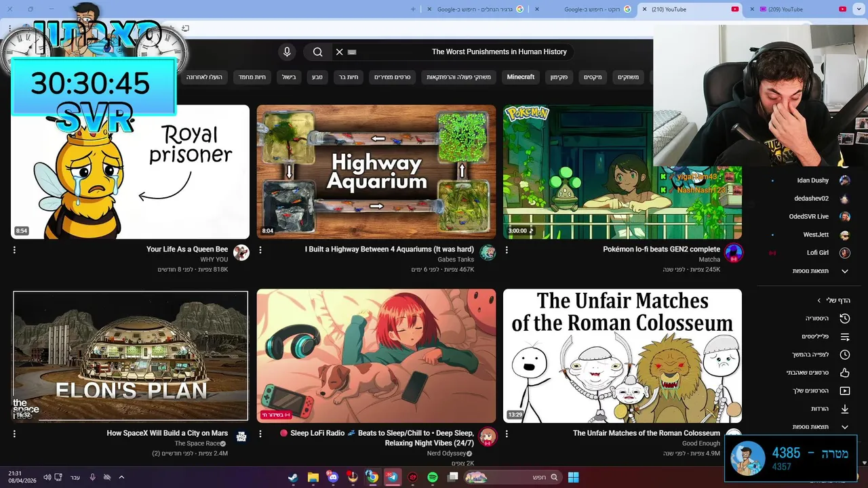
Task: Open The Space Race channel avatar
Action: (241, 436)
